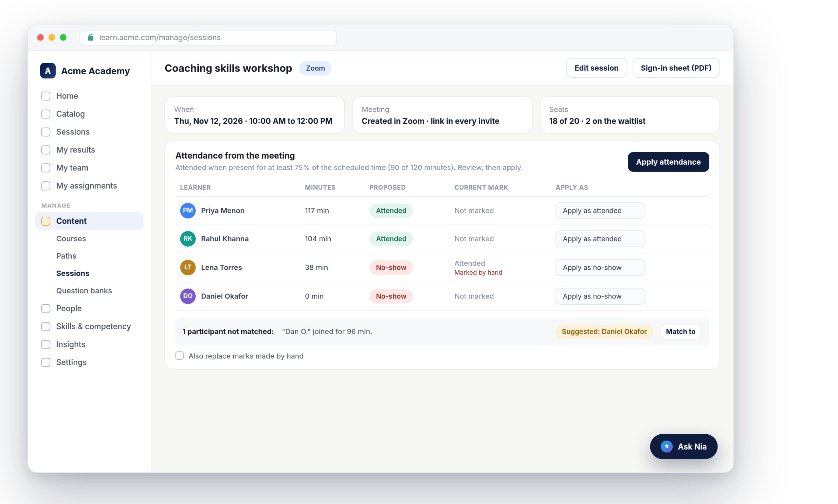The image size is (838, 504).
Task: Open Courses under Content
Action: pyautogui.click(x=71, y=238)
